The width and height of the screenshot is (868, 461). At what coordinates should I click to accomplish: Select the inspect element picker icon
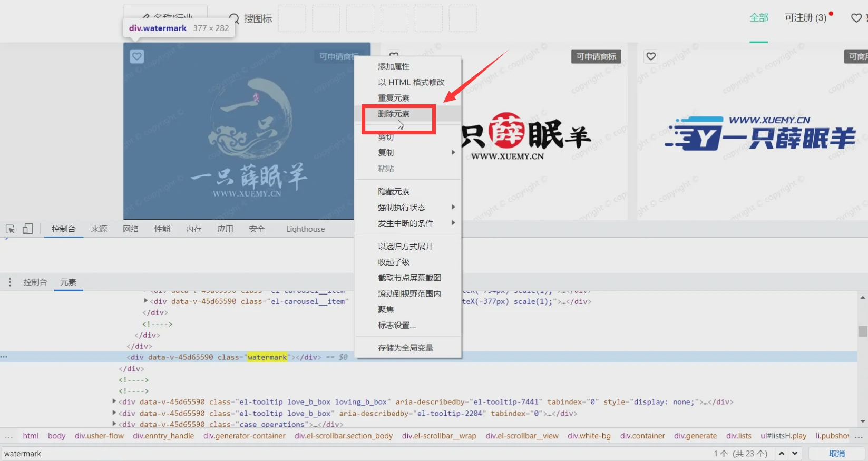coord(10,229)
